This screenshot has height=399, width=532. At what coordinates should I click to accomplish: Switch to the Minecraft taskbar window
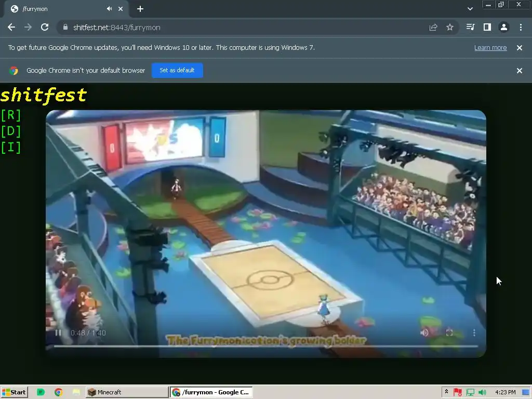click(x=127, y=392)
